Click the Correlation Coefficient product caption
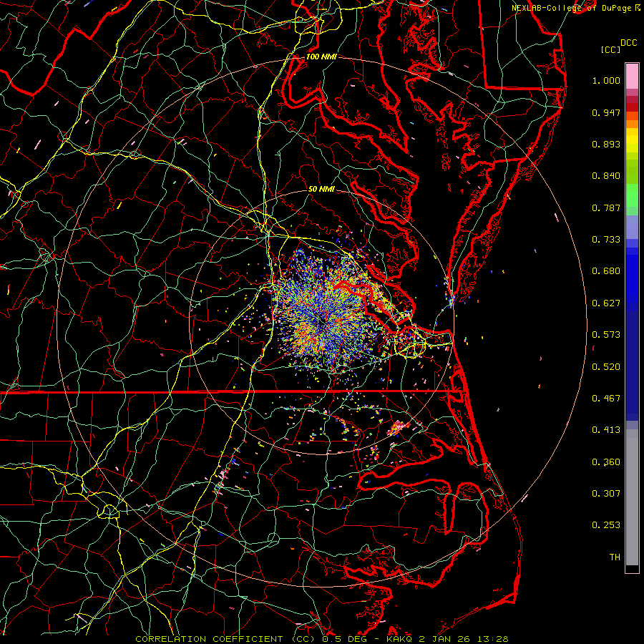644x644 pixels. 322,639
